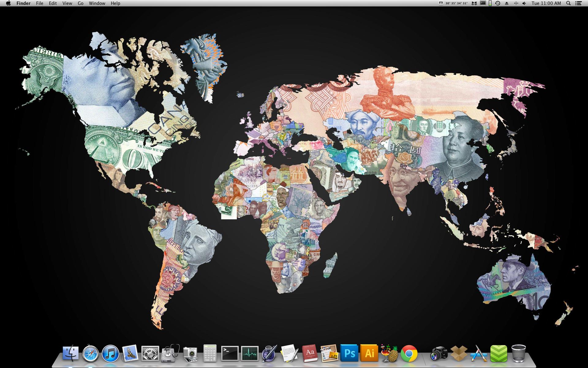Open the Dictionary app in dock
The width and height of the screenshot is (588, 368).
pos(310,354)
